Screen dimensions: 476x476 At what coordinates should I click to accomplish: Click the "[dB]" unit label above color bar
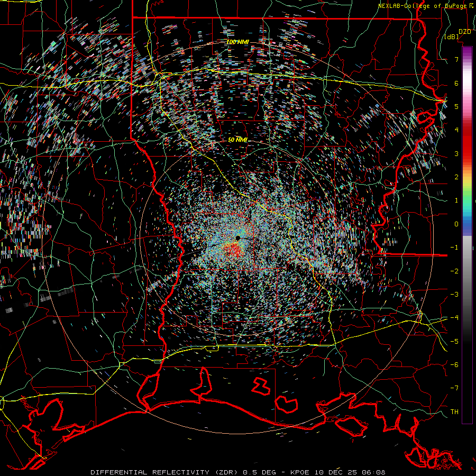(x=452, y=36)
